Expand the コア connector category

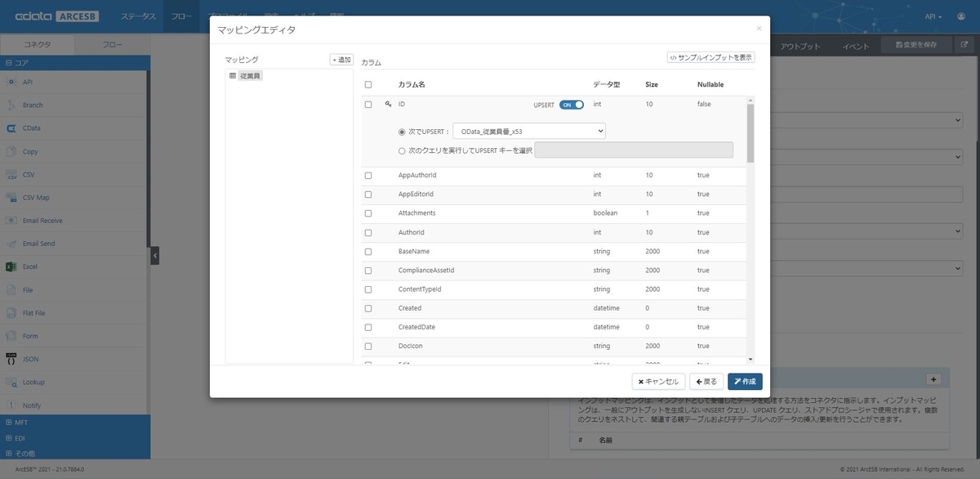point(75,62)
